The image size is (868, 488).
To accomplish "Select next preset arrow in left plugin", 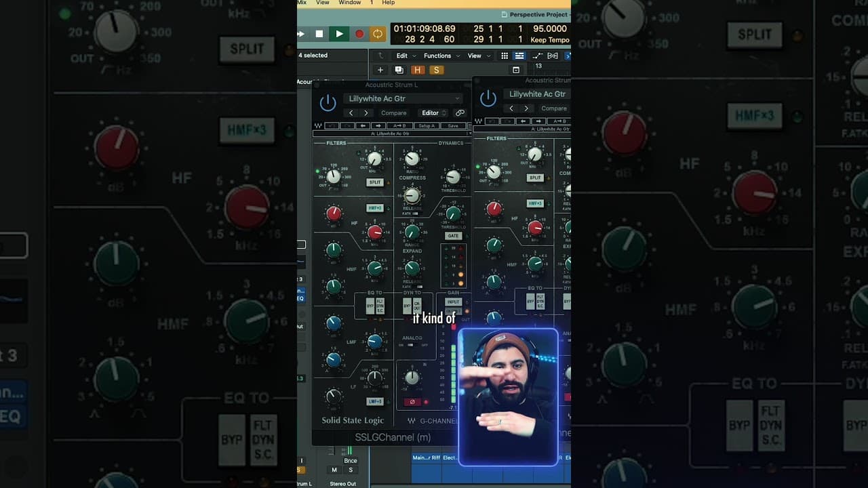I will coord(366,113).
